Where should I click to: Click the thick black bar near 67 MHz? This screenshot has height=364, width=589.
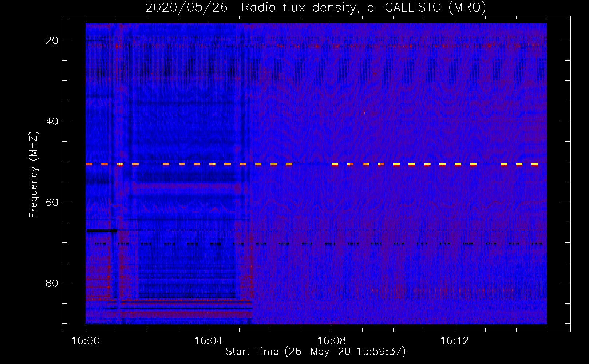click(102, 231)
